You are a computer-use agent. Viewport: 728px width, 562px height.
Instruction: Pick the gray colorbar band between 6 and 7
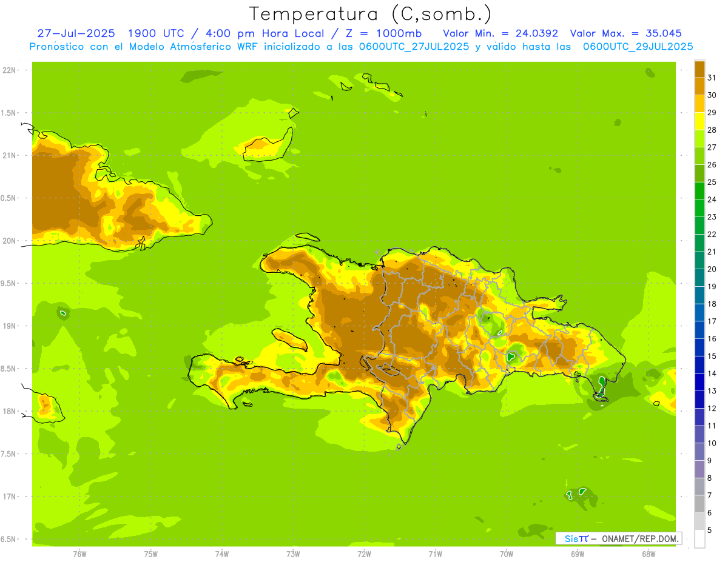coord(699,504)
